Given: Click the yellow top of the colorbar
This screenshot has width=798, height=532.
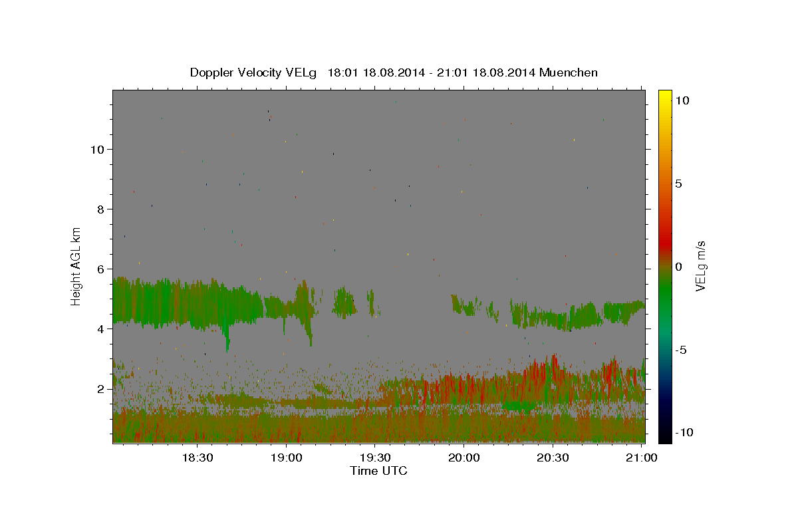Looking at the screenshot, I should [x=664, y=95].
